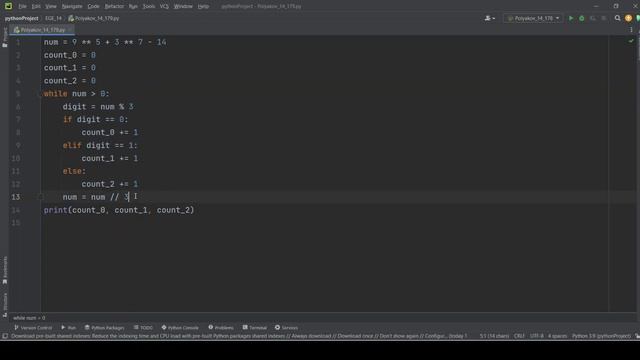Open the Run menu
This screenshot has width=640, height=360.
133,6
